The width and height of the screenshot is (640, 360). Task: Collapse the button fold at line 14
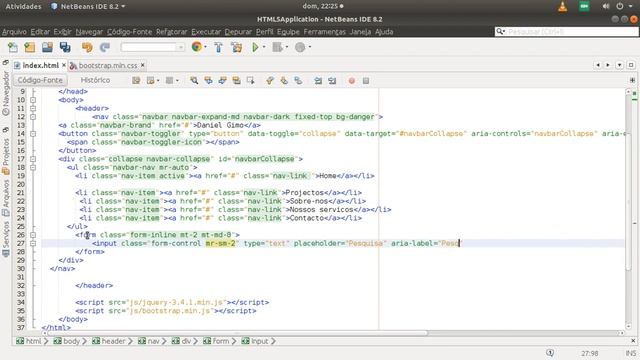[x=33, y=134]
